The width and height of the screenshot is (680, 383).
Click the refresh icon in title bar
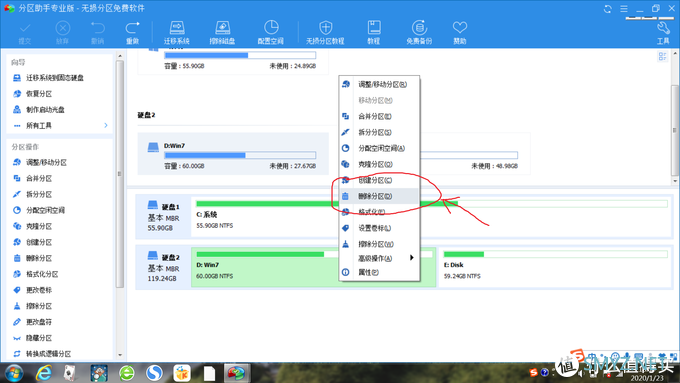click(608, 9)
